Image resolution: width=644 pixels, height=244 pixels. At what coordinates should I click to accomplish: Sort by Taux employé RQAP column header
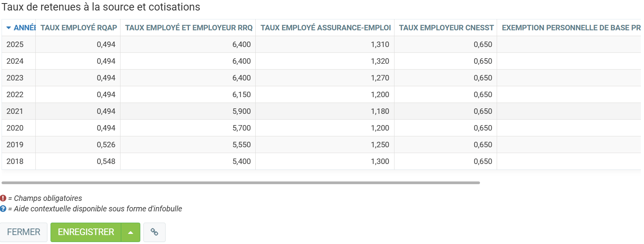pyautogui.click(x=79, y=28)
